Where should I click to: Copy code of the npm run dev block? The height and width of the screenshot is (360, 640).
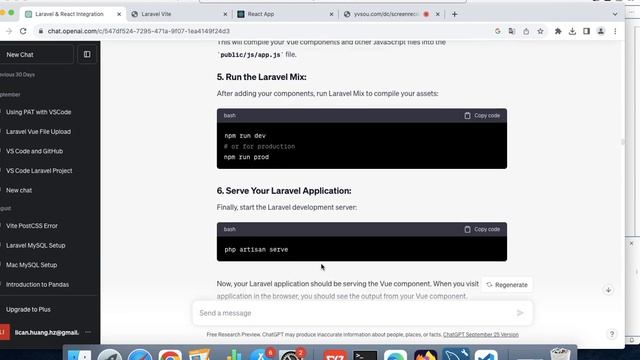click(482, 116)
